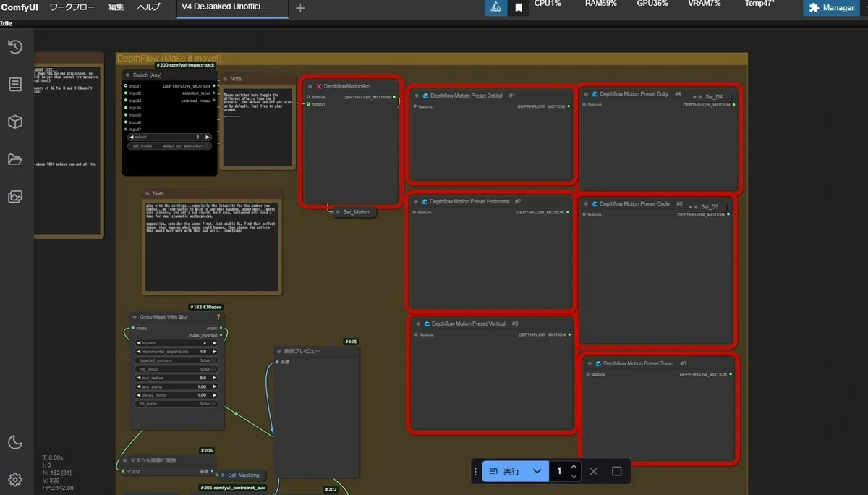Add a new workflow tab with plus
The width and height of the screenshot is (868, 495).
[300, 8]
